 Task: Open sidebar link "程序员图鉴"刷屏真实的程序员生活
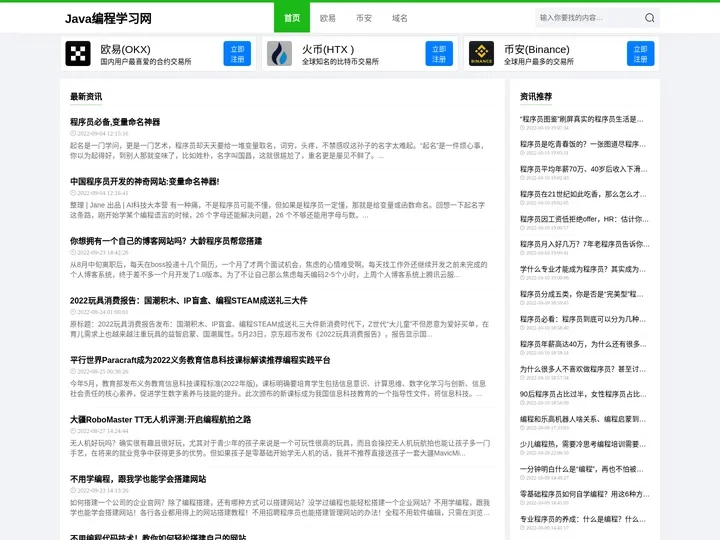tap(581, 119)
